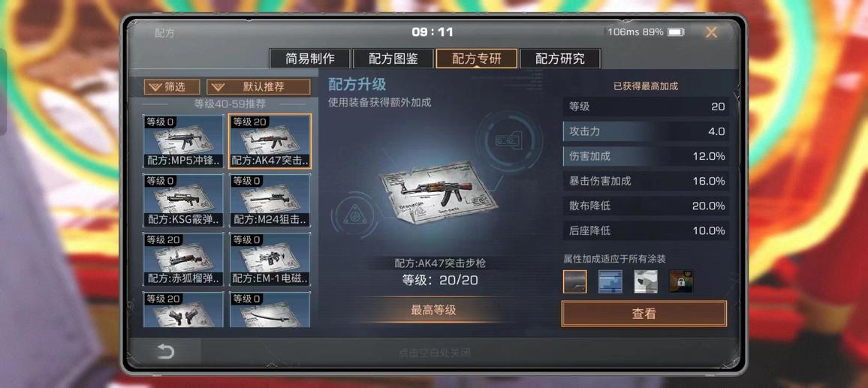868x388 pixels.
Task: Select the 配方专研 tab
Action: [x=477, y=59]
